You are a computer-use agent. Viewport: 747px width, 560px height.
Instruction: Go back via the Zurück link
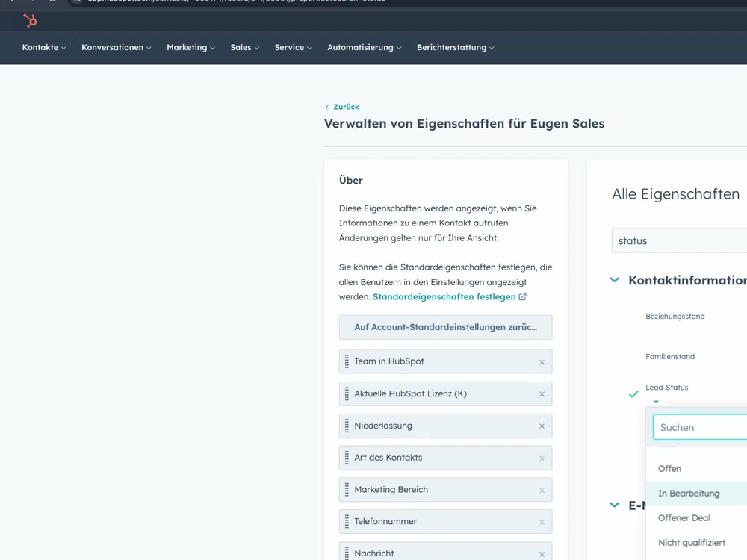click(x=342, y=107)
